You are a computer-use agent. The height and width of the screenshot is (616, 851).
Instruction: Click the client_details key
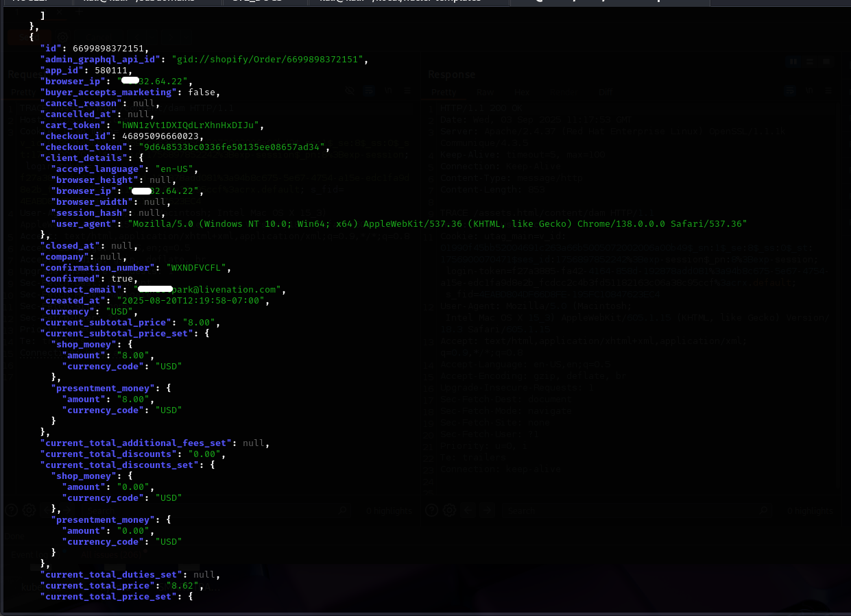click(x=82, y=158)
